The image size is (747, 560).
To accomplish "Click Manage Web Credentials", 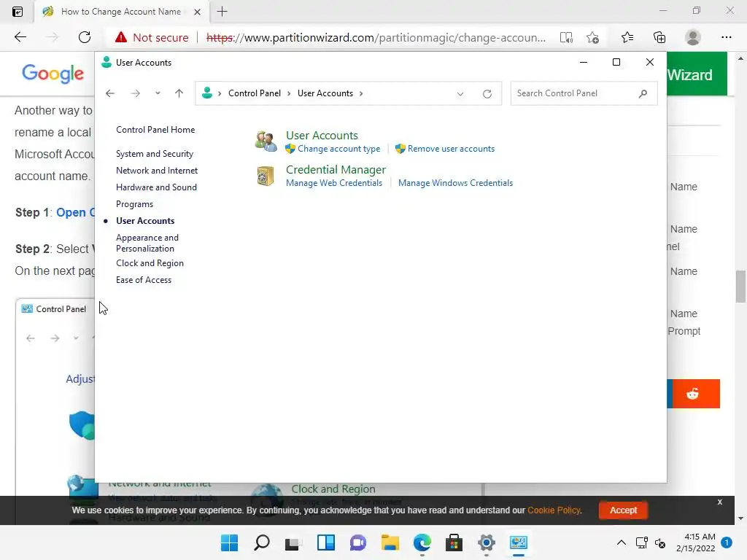I will click(334, 183).
